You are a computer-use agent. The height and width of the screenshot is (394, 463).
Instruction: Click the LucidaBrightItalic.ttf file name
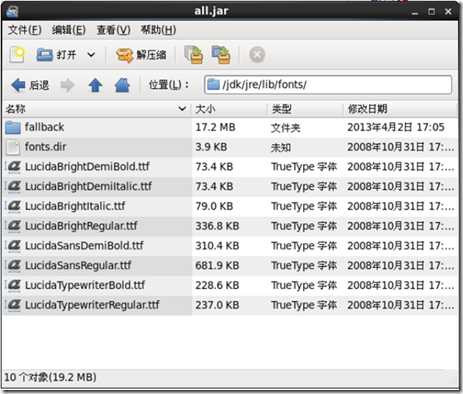coord(75,206)
